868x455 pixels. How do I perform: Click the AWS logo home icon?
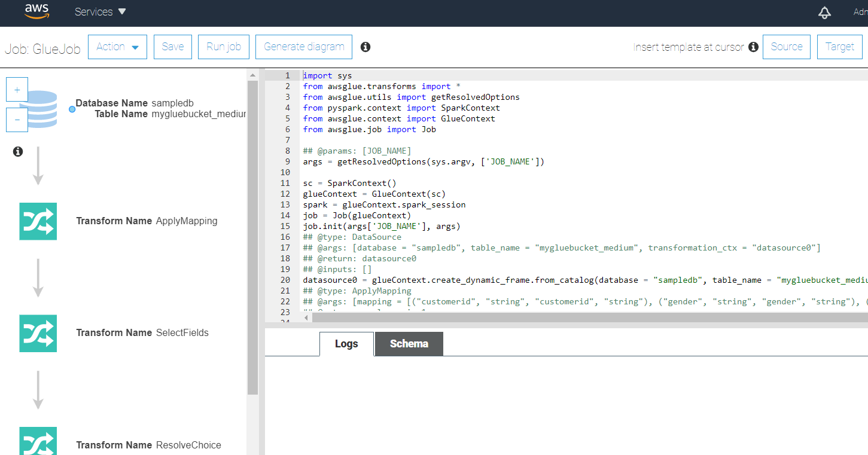pos(36,12)
